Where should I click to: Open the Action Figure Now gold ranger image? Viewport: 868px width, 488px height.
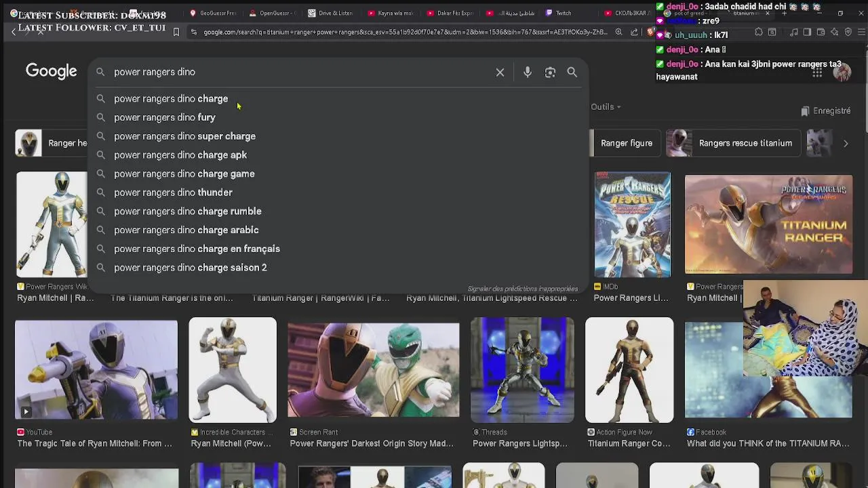[629, 370]
